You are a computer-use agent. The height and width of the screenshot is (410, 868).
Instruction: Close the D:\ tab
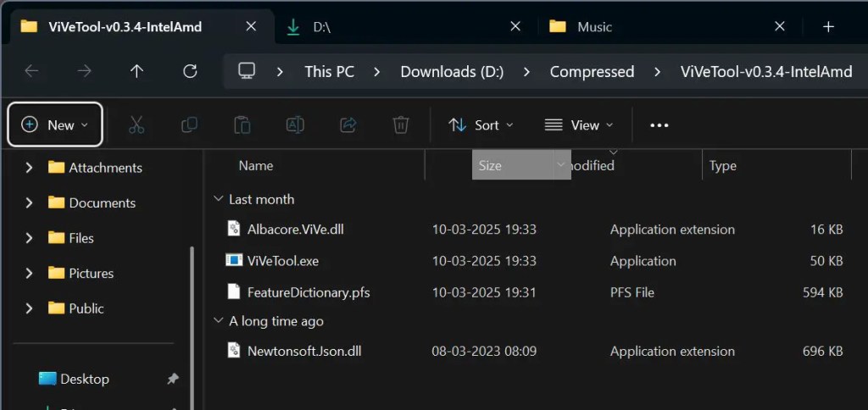pyautogui.click(x=515, y=26)
